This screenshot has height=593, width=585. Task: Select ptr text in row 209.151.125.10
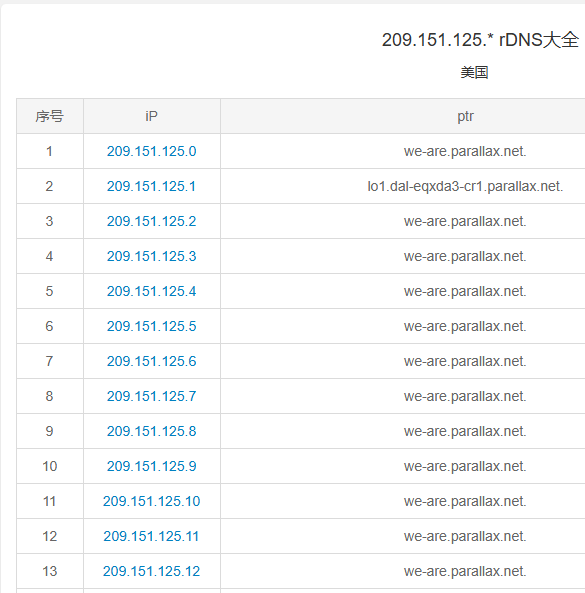tap(465, 501)
